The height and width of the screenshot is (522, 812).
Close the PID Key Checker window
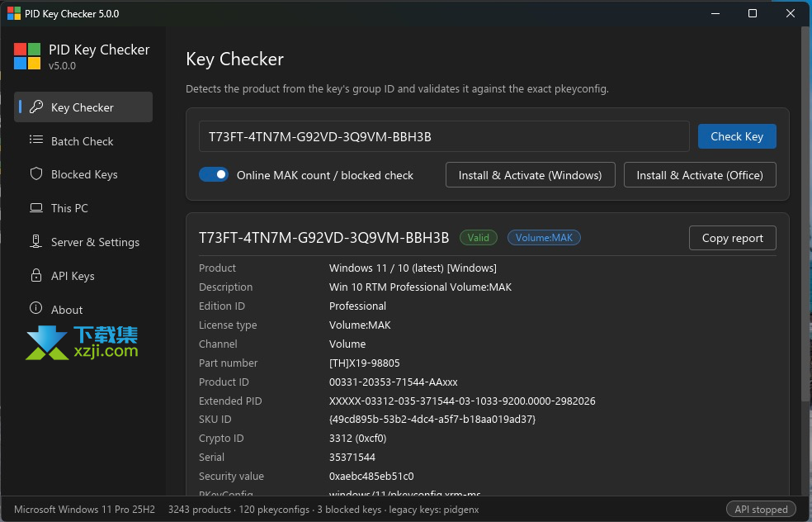791,13
